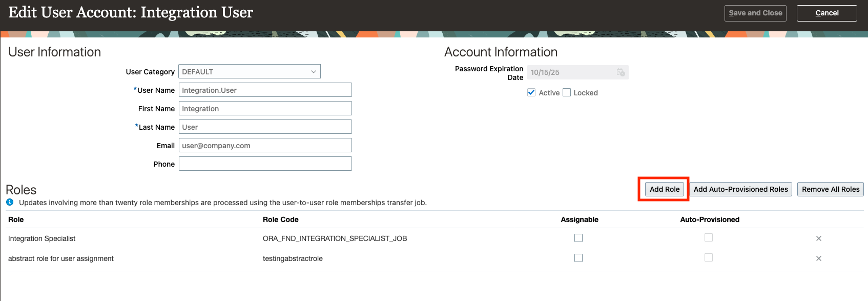Screen dimensions: 868x301
Task: Toggle the Active checkbox
Action: 531,93
